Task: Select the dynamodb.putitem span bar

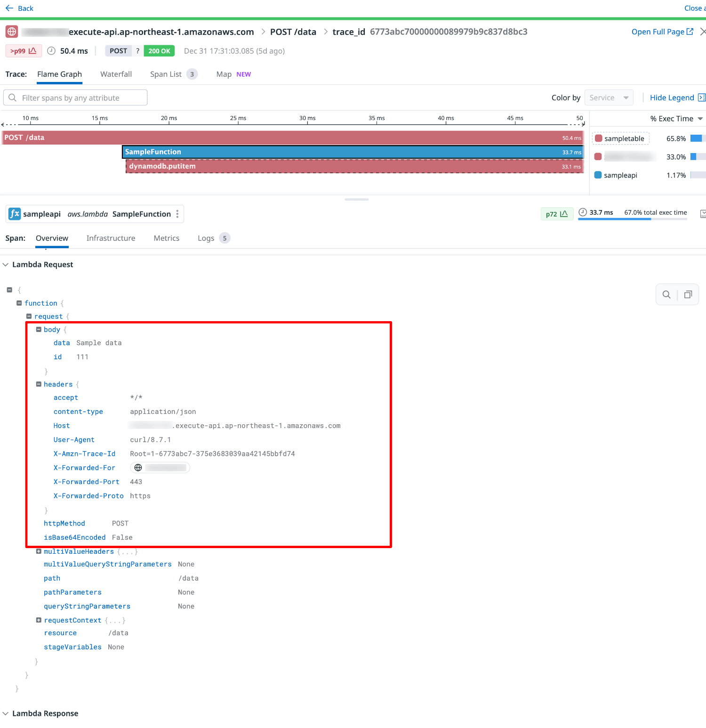Action: click(354, 166)
